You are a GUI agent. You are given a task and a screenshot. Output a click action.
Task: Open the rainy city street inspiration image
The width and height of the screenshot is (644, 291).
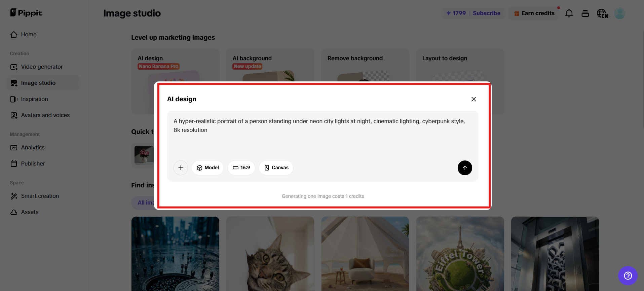pos(175,254)
